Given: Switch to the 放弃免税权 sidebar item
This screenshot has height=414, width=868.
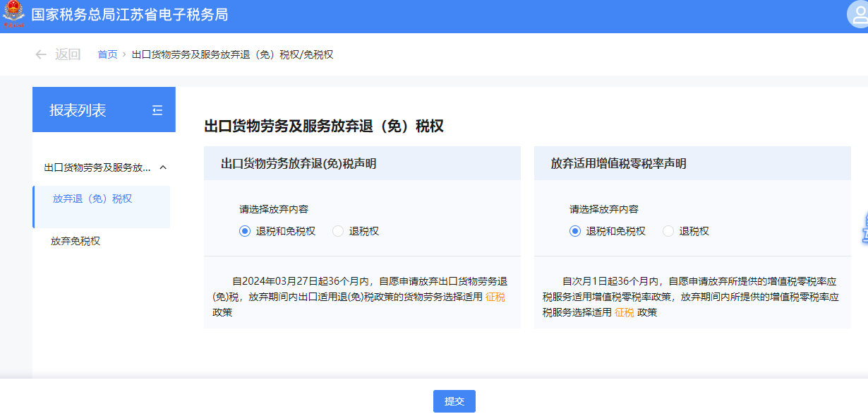Looking at the screenshot, I should pos(76,241).
